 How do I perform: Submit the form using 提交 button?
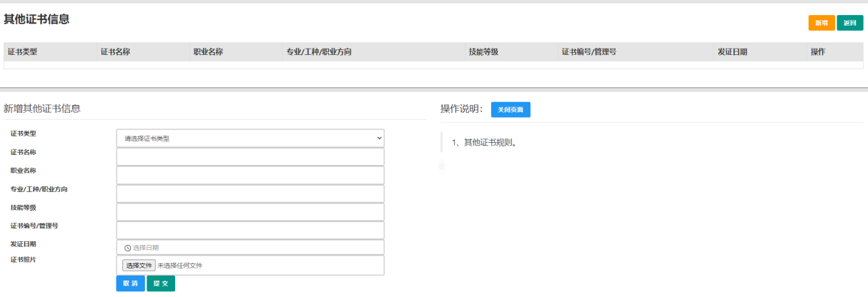point(161,283)
